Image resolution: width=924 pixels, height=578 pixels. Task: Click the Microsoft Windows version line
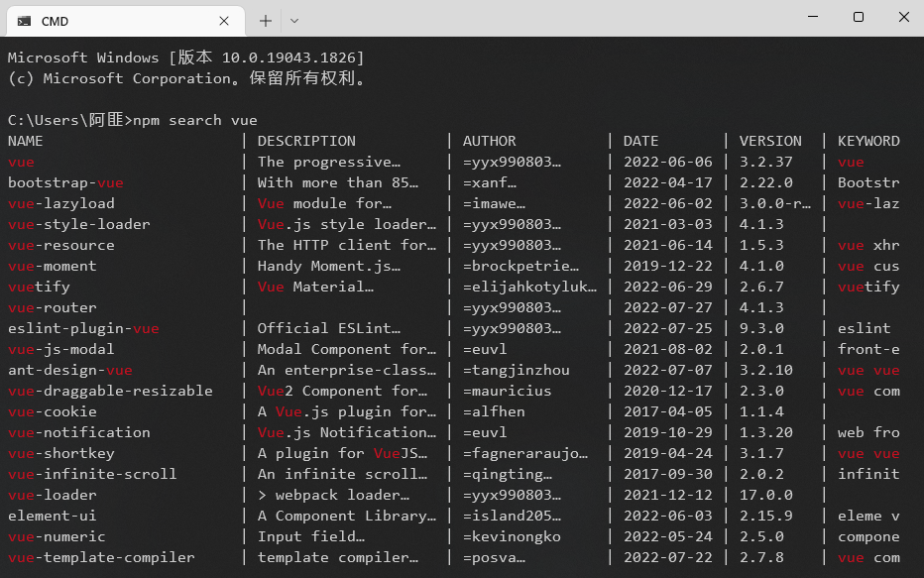186,58
